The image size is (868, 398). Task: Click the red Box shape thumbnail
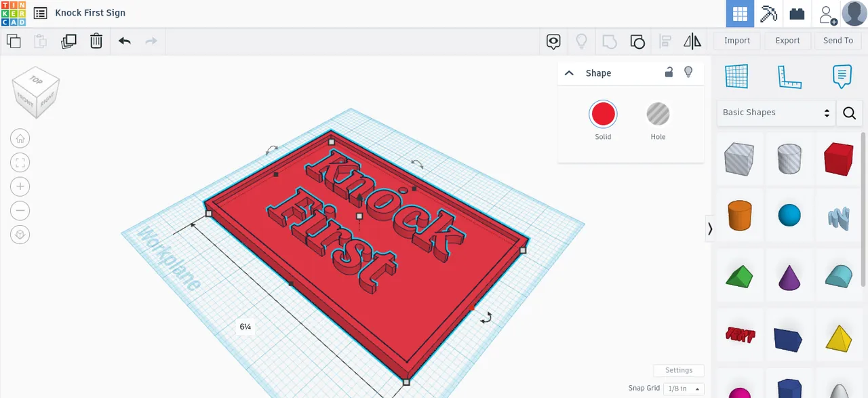[x=838, y=159]
